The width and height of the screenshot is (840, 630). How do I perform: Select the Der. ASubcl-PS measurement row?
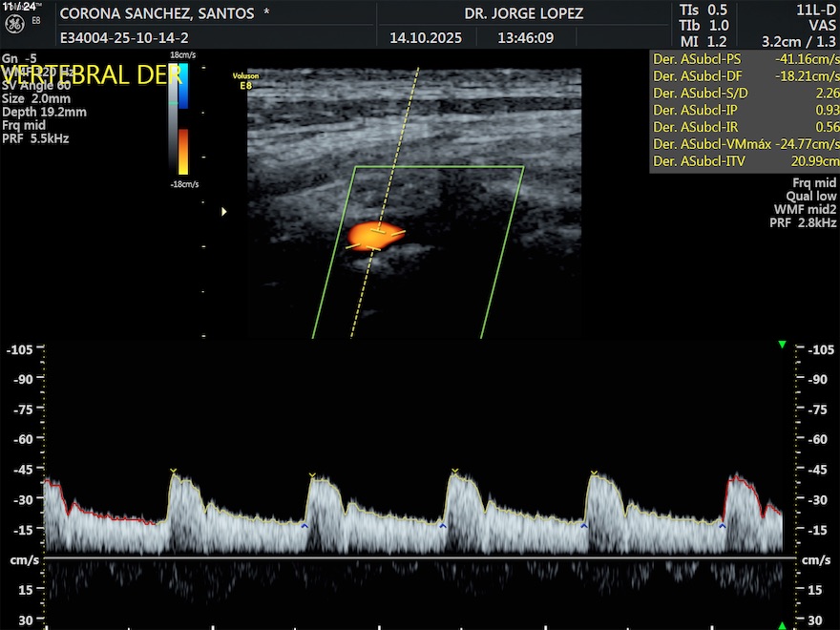tap(745, 58)
